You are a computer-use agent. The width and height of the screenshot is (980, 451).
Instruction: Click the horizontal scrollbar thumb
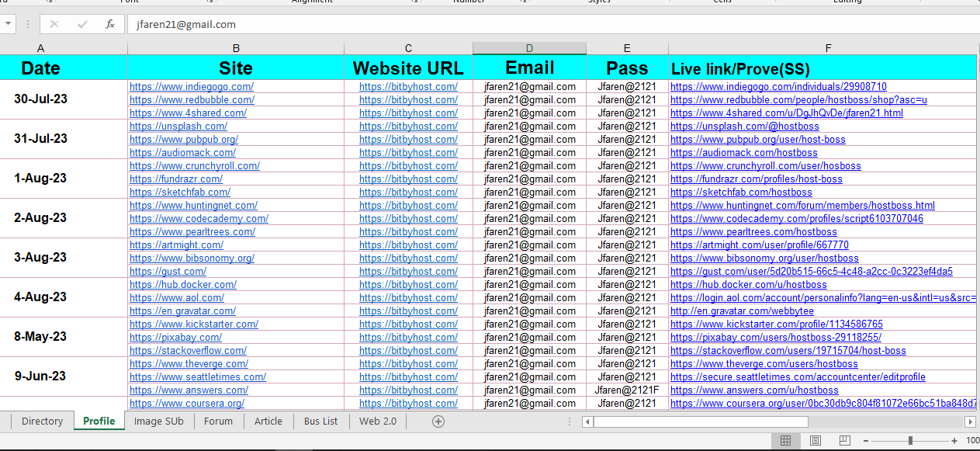coord(701,422)
